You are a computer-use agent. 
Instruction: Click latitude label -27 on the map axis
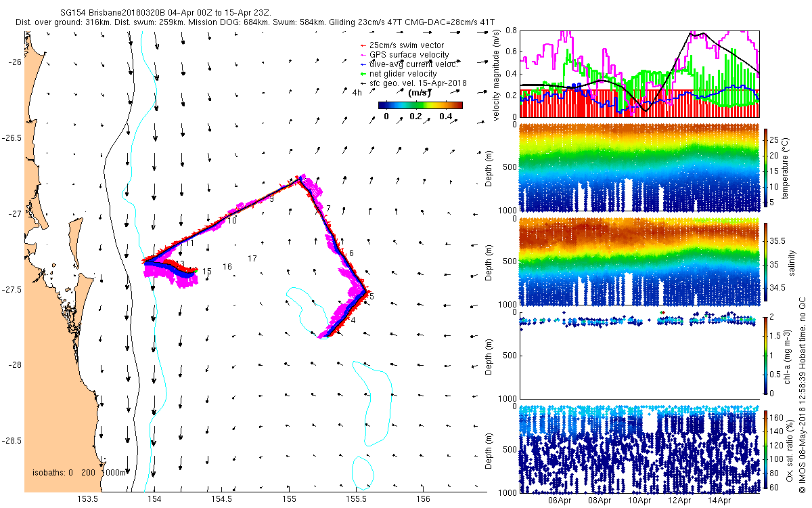(15, 214)
